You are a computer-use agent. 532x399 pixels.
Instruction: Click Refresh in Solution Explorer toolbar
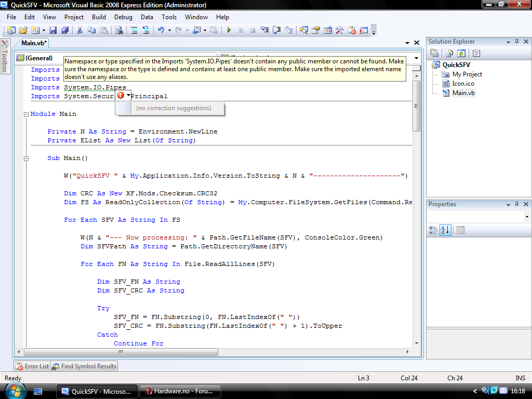pyautogui.click(x=461, y=53)
